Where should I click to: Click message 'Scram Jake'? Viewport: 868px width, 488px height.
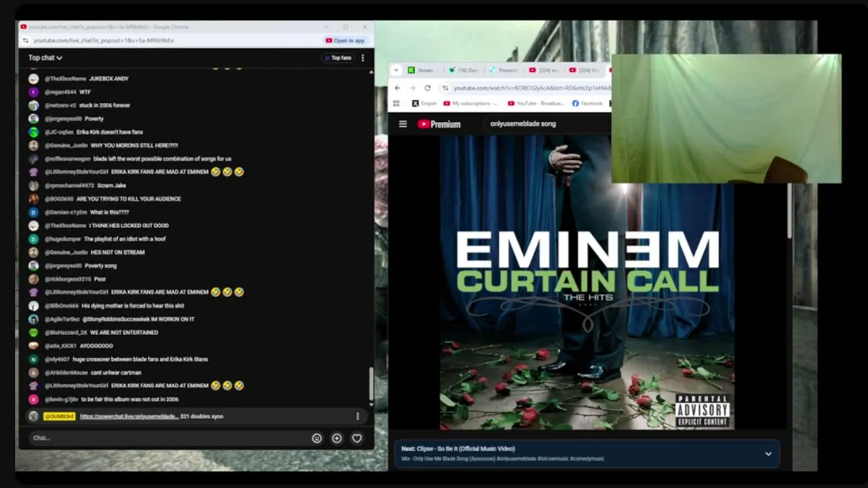pyautogui.click(x=112, y=185)
